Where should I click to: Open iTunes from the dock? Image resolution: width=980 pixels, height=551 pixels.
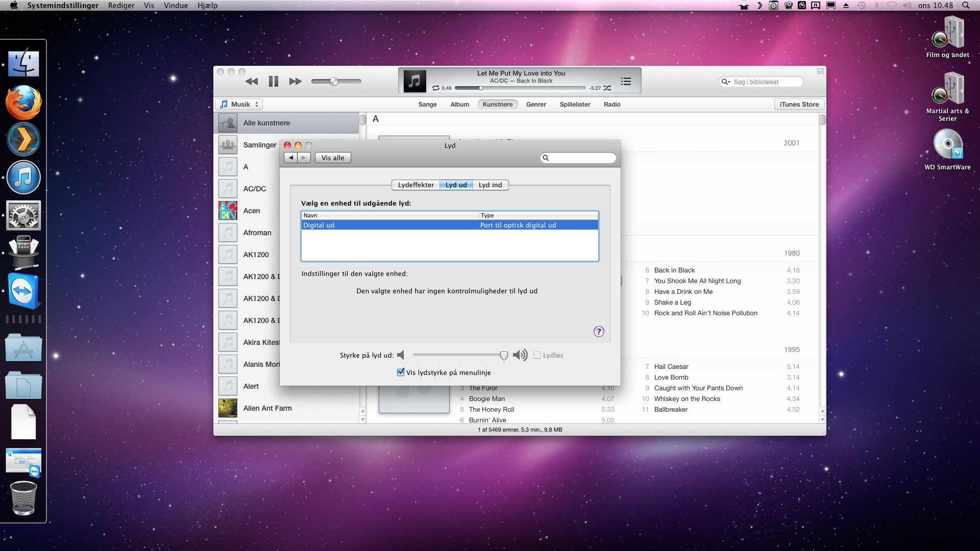point(23,178)
